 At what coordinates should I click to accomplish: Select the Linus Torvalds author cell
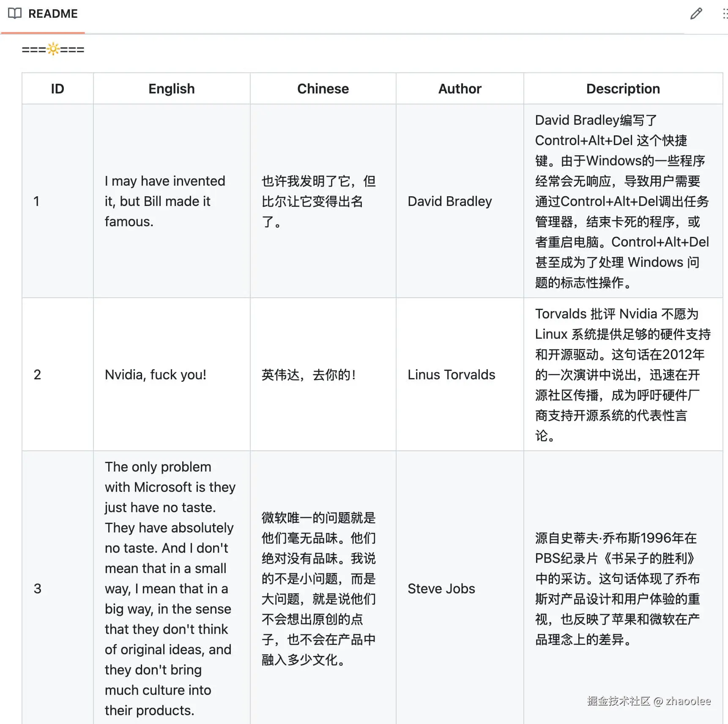[x=451, y=375]
